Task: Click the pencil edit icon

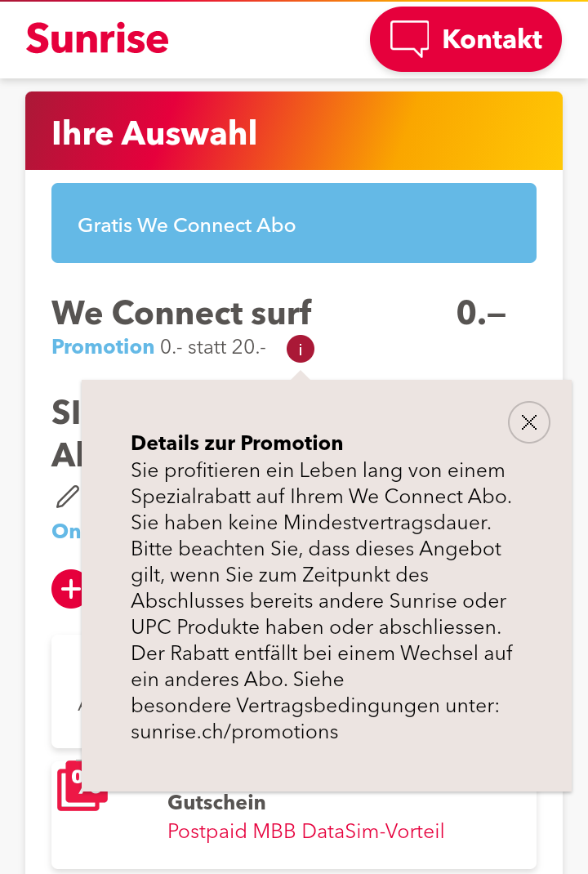Action: pyautogui.click(x=68, y=495)
